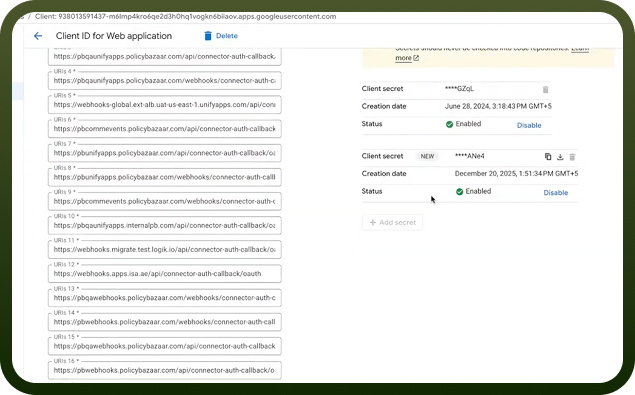Click the URIs 8 input field
This screenshot has width=635, height=395.
[x=164, y=177]
